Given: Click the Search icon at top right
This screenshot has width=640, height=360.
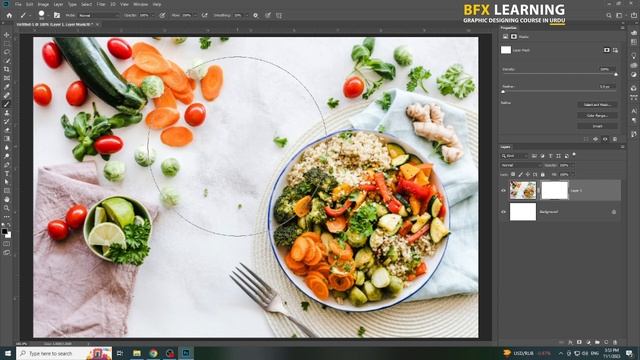Looking at the screenshot, I should click(x=609, y=15).
